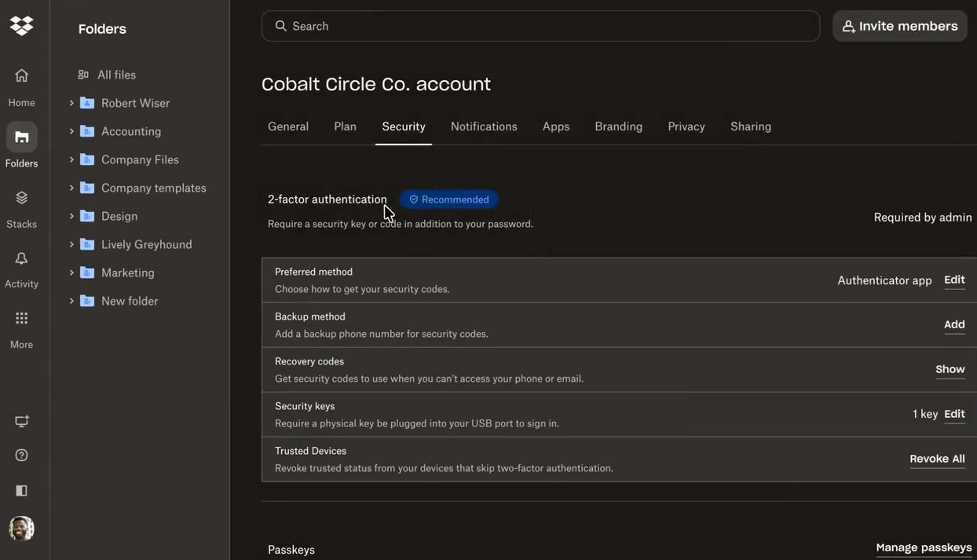Click the Company Files folder icon
Image resolution: width=977 pixels, height=560 pixels.
click(x=87, y=159)
